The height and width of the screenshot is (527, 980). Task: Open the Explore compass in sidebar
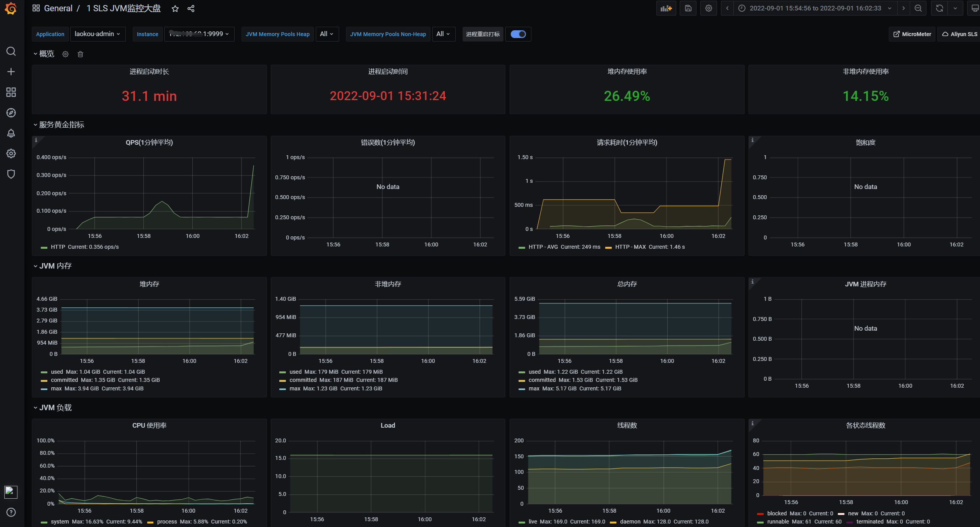(x=11, y=113)
